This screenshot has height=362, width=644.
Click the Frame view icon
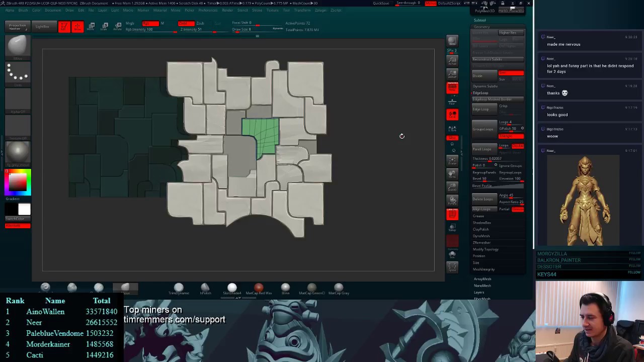pos(452,161)
